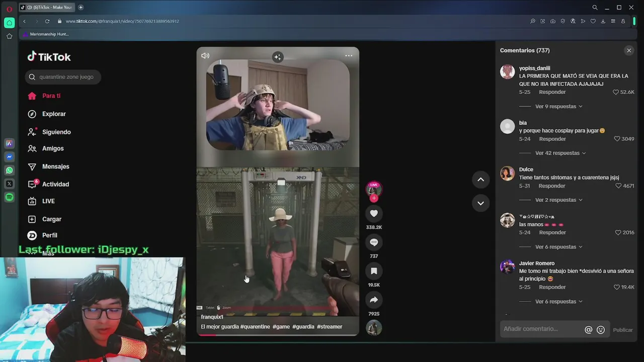Close the Comentarios panel
The height and width of the screenshot is (362, 644).
pos(629,50)
